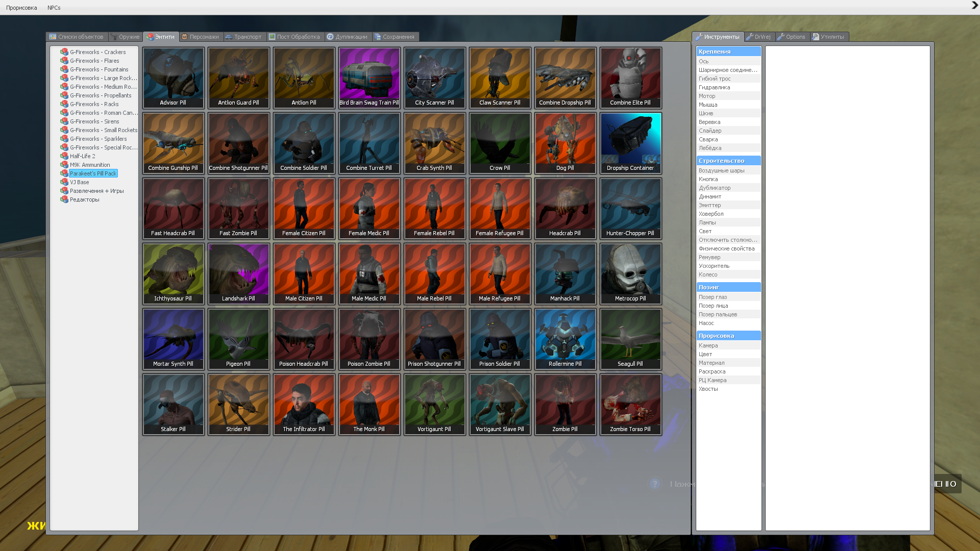
Task: Choose the Combine Gunship Pill icon
Action: (174, 143)
